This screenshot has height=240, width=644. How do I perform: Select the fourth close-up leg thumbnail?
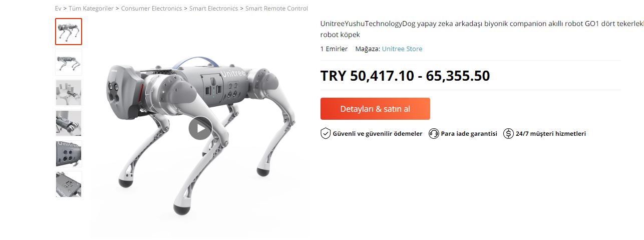pos(69,123)
